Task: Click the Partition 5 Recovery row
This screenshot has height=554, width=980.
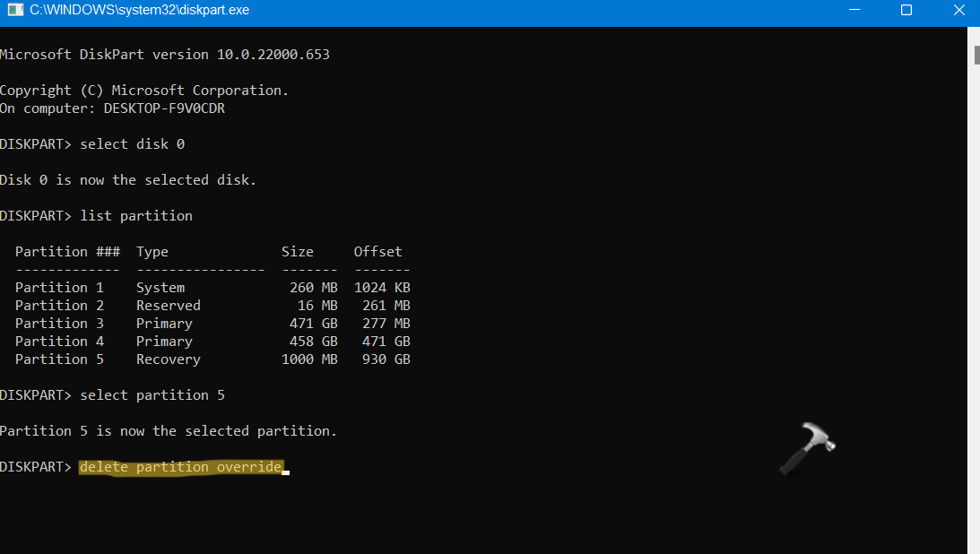Action: pos(212,359)
